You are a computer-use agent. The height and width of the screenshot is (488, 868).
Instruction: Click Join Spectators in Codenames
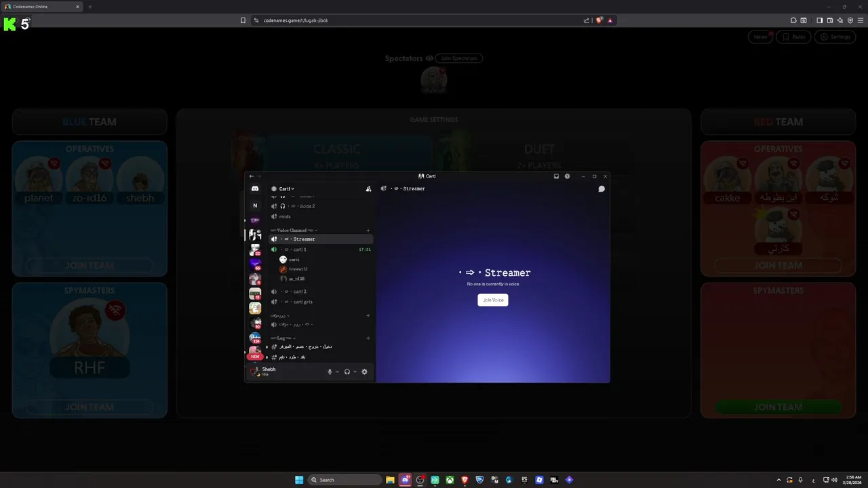tap(459, 58)
